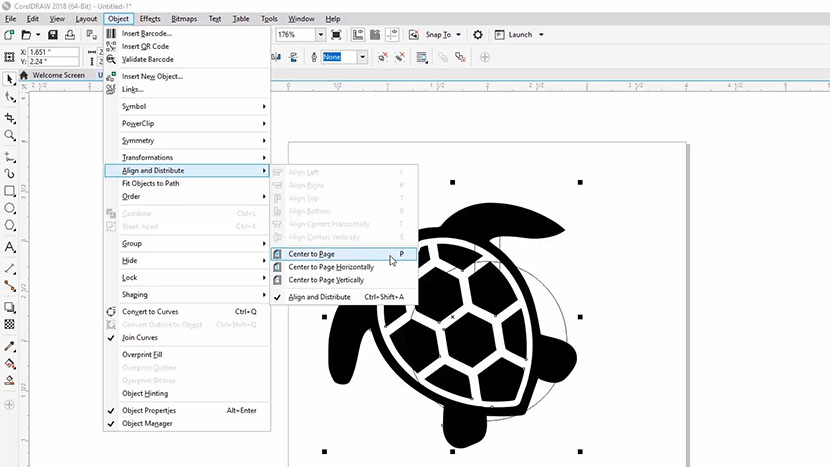The width and height of the screenshot is (830, 467).
Task: Open the Snap To dropdown
Action: click(x=443, y=34)
